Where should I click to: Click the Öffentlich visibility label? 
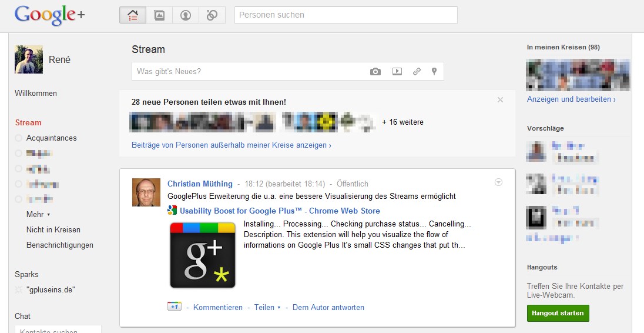(353, 184)
